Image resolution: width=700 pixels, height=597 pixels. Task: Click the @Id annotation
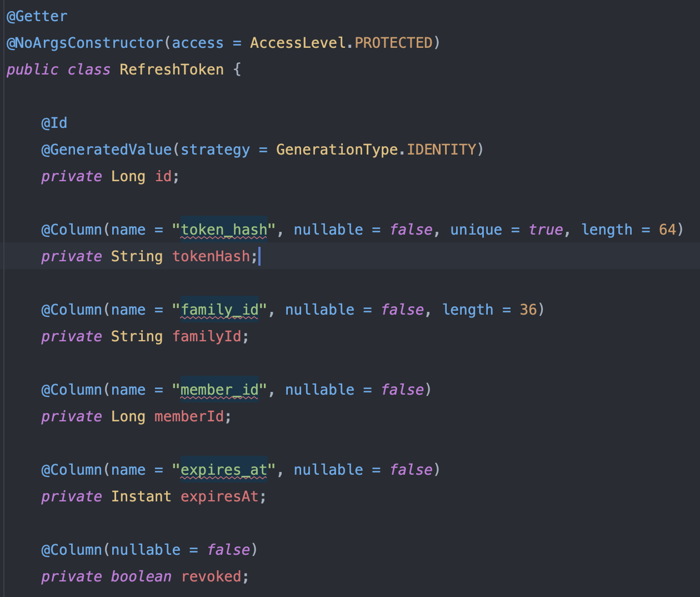(x=54, y=123)
